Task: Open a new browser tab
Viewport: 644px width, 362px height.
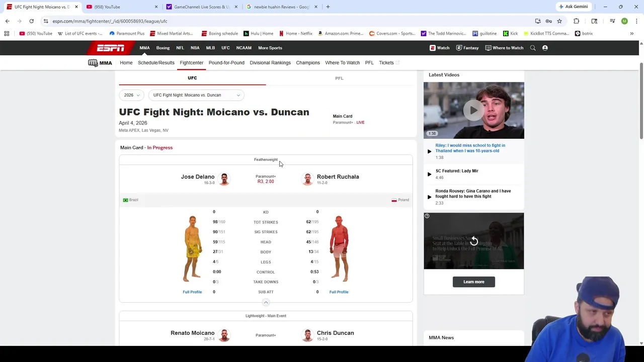Action: tap(328, 7)
